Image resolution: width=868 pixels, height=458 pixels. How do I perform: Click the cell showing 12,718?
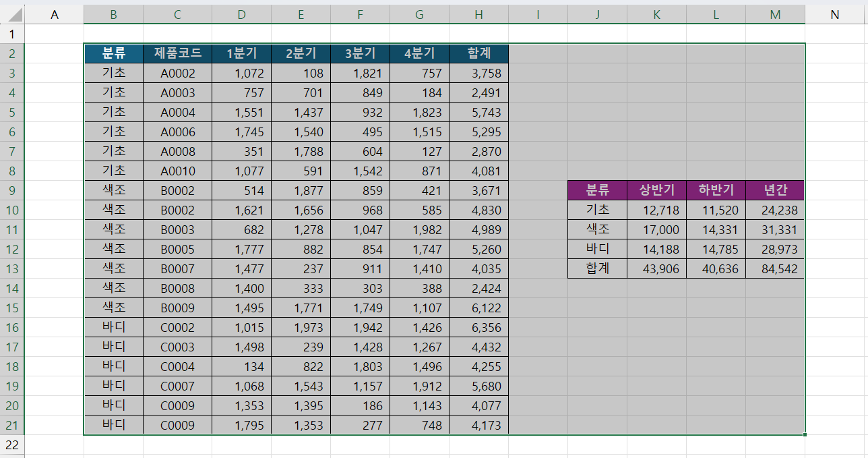pos(656,210)
